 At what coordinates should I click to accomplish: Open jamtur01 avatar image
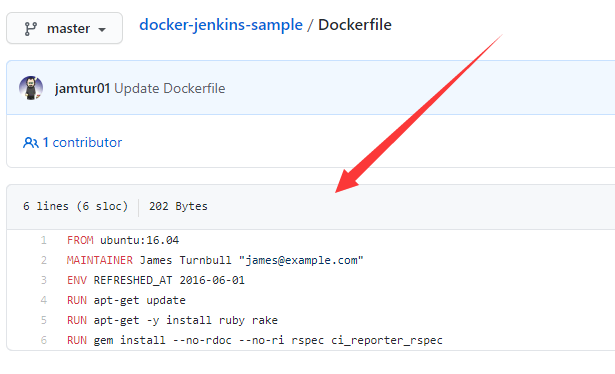[31, 88]
